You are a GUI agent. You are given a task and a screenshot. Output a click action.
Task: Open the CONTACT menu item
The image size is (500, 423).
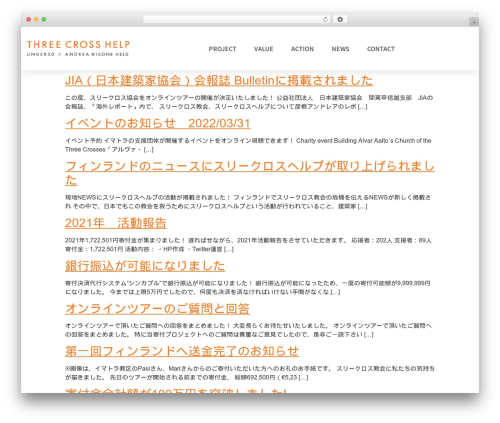(381, 49)
